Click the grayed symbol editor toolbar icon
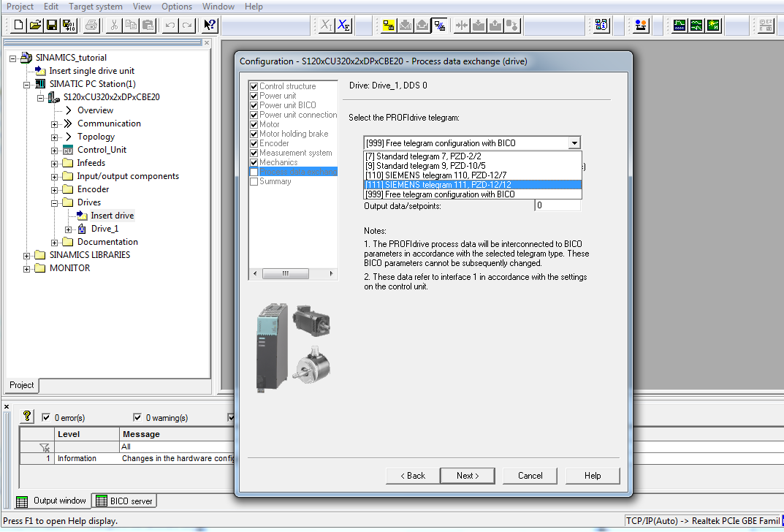Viewport: 784px width, 532px height. click(766, 25)
